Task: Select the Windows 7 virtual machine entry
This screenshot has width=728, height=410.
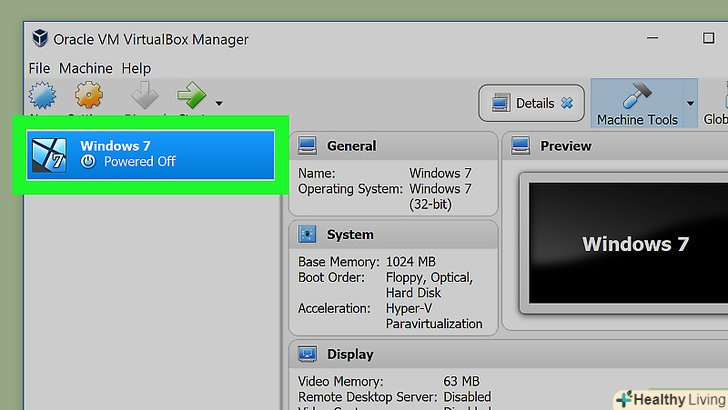Action: click(x=150, y=155)
